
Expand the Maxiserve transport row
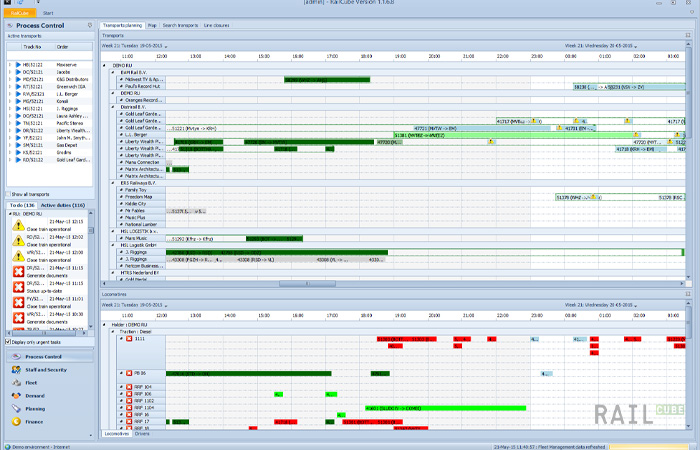[10, 65]
